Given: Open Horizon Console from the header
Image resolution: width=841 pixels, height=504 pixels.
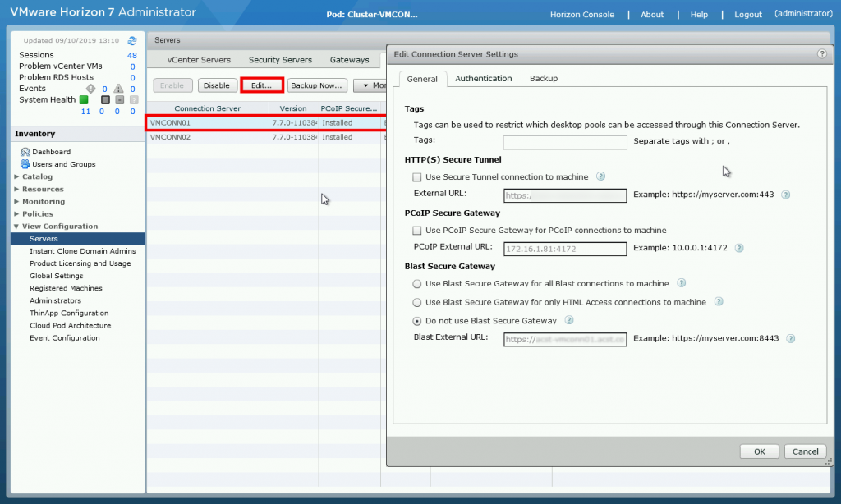Looking at the screenshot, I should click(x=583, y=14).
